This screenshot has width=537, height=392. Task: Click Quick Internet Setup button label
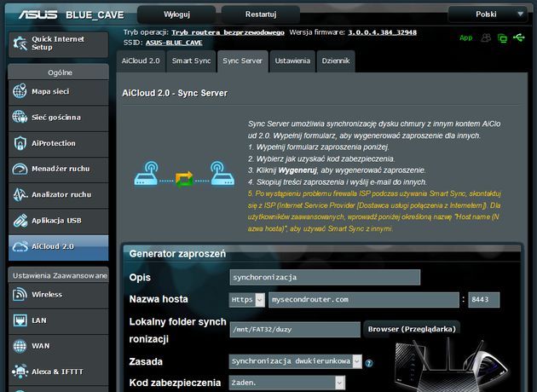coord(58,43)
